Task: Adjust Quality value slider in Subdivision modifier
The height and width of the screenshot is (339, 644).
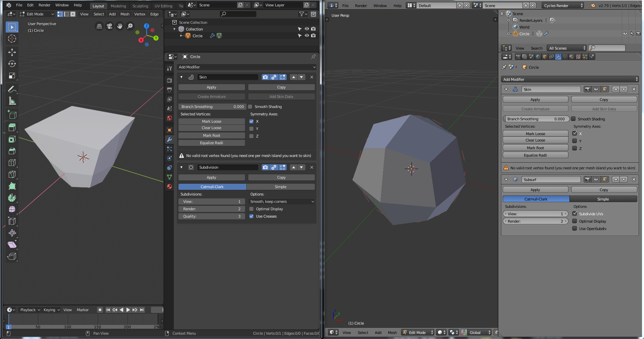Action: point(212,216)
